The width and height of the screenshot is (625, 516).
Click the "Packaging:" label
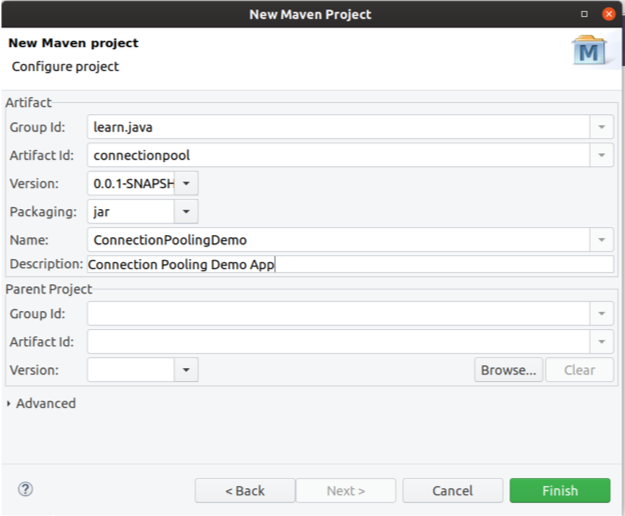[x=43, y=212]
